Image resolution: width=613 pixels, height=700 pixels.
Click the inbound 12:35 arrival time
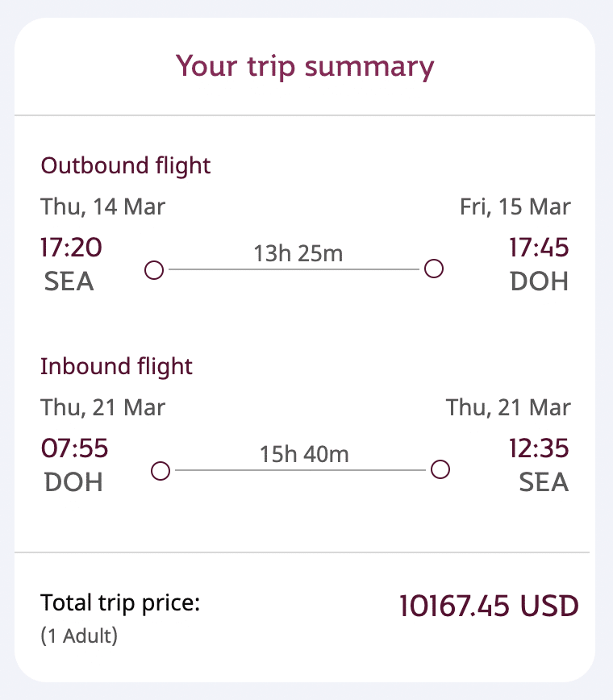point(539,448)
